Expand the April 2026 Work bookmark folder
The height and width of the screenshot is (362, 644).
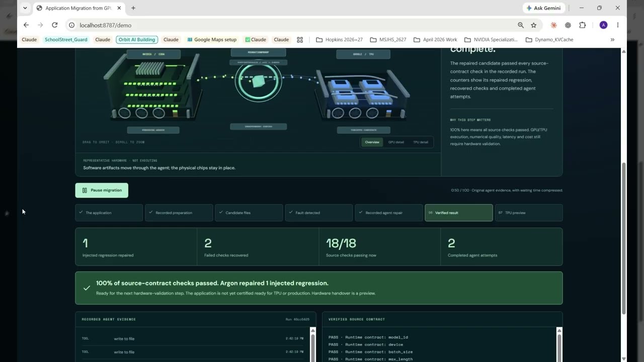pos(435,40)
